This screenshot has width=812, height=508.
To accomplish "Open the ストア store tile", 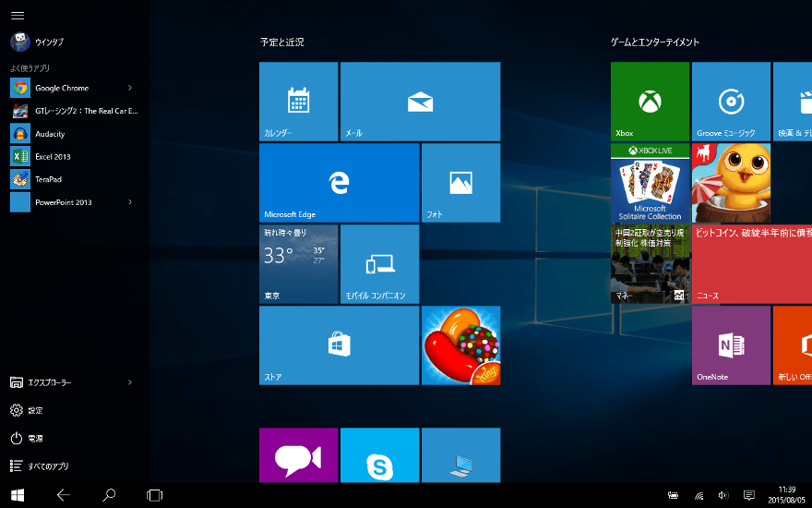I will pos(340,345).
